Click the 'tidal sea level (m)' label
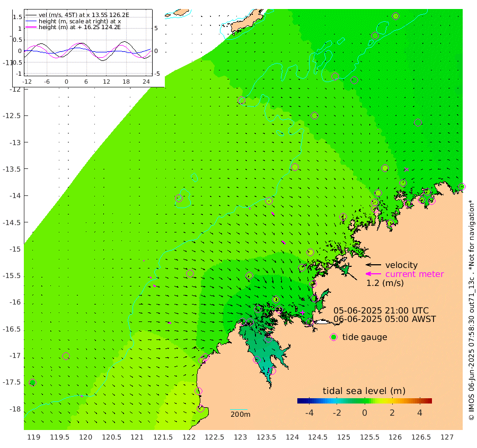 click(x=364, y=391)
